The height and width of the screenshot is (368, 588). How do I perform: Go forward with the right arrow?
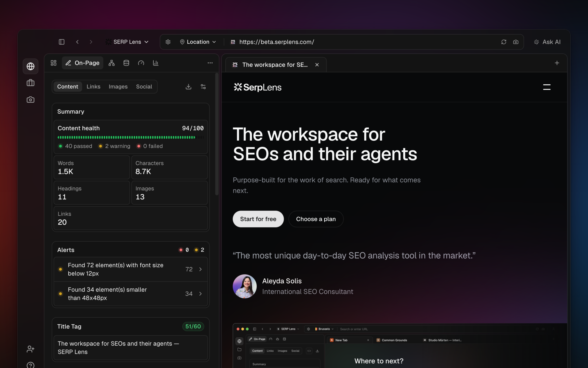(91, 42)
